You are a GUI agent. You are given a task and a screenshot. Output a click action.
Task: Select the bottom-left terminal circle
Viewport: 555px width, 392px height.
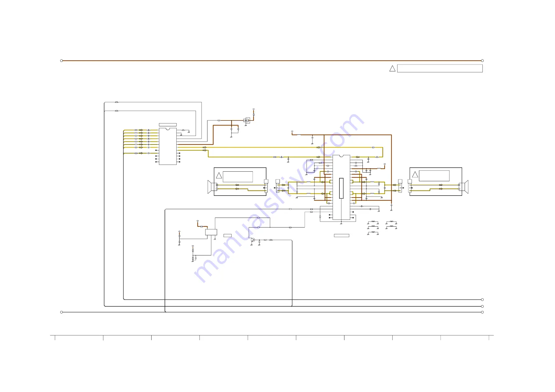(61, 312)
